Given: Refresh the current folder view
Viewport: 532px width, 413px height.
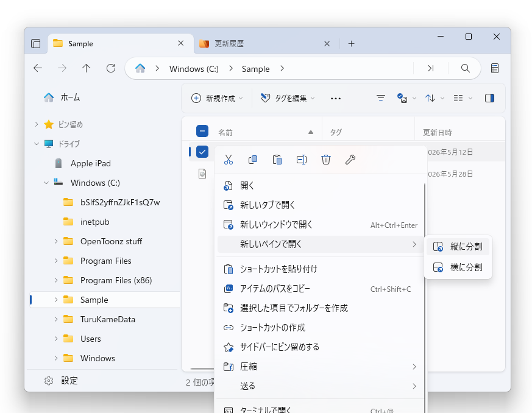Looking at the screenshot, I should [111, 68].
